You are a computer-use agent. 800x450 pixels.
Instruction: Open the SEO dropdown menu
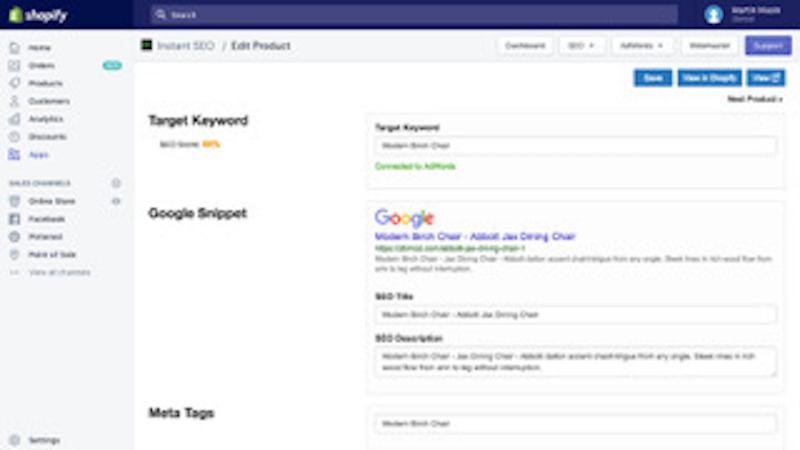(582, 45)
